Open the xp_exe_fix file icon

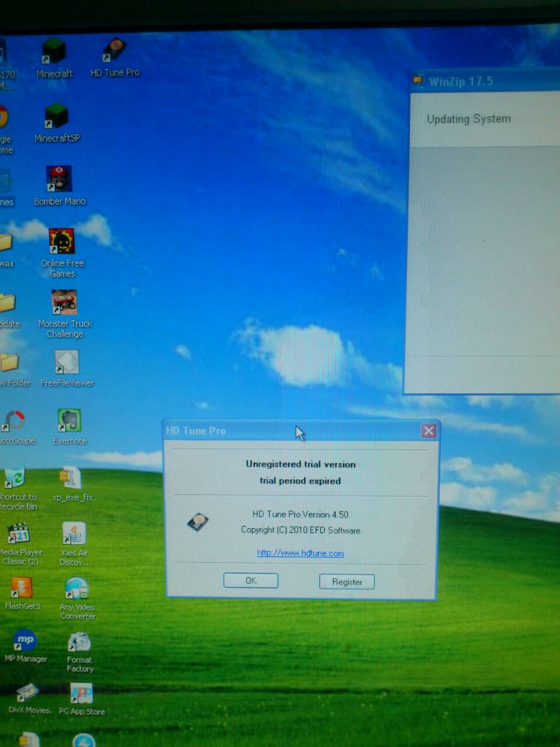point(71,479)
